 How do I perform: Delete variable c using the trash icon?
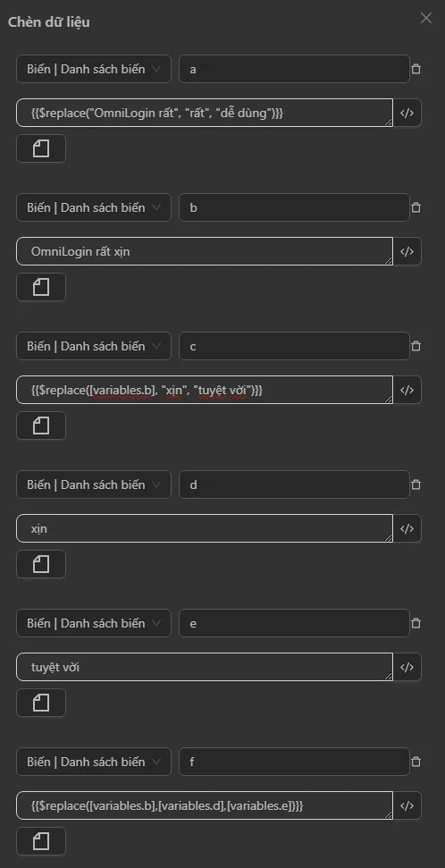click(416, 346)
